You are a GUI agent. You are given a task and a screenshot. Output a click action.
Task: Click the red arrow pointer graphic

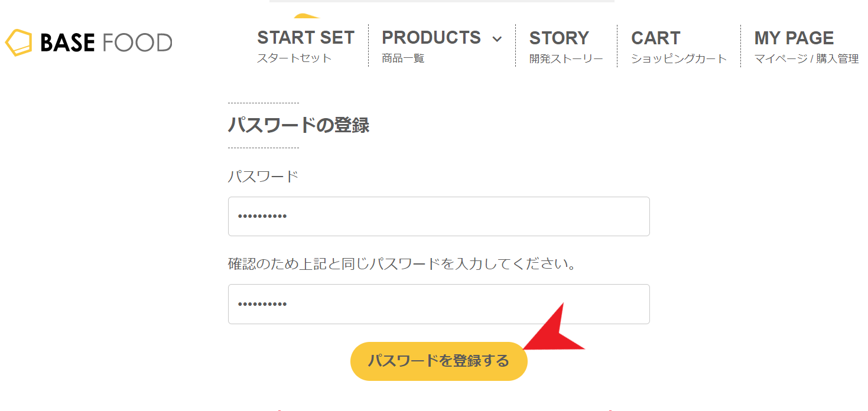click(x=552, y=332)
